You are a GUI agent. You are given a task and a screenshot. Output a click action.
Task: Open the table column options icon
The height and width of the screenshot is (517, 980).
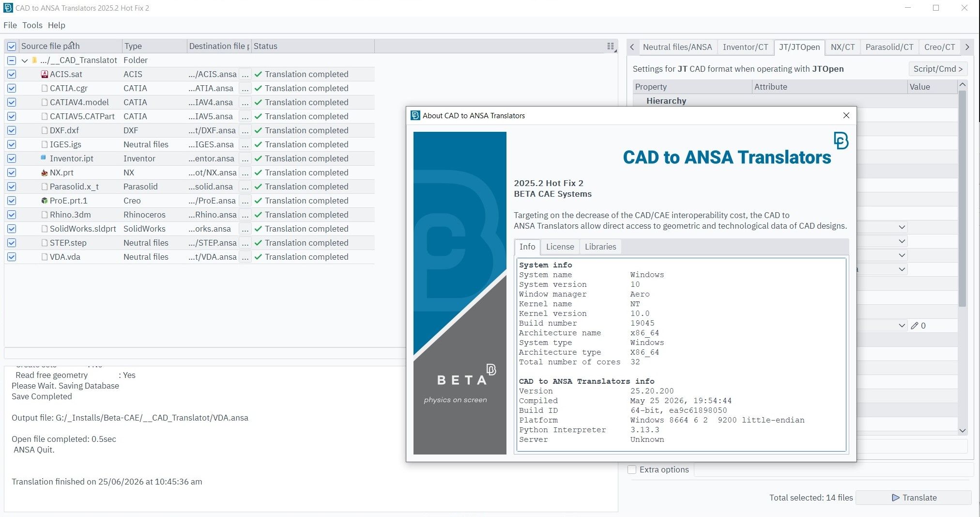coord(611,46)
